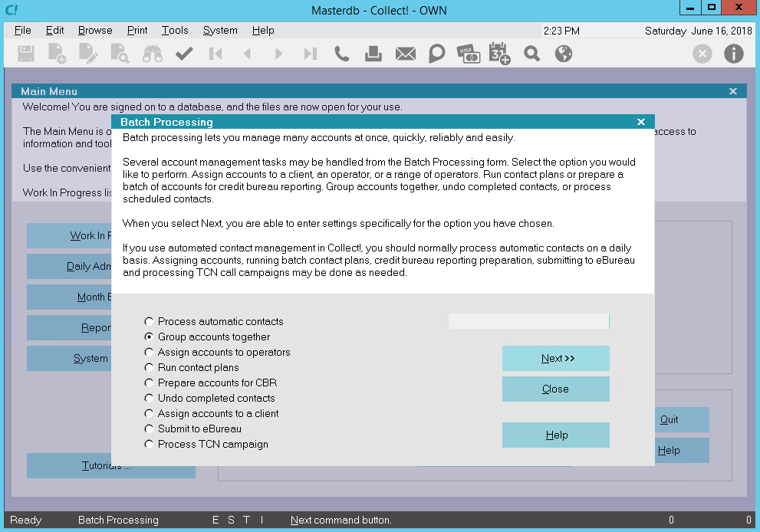Viewport: 760px width, 532px height.
Task: Click the Work In Progress button
Action: 69,235
